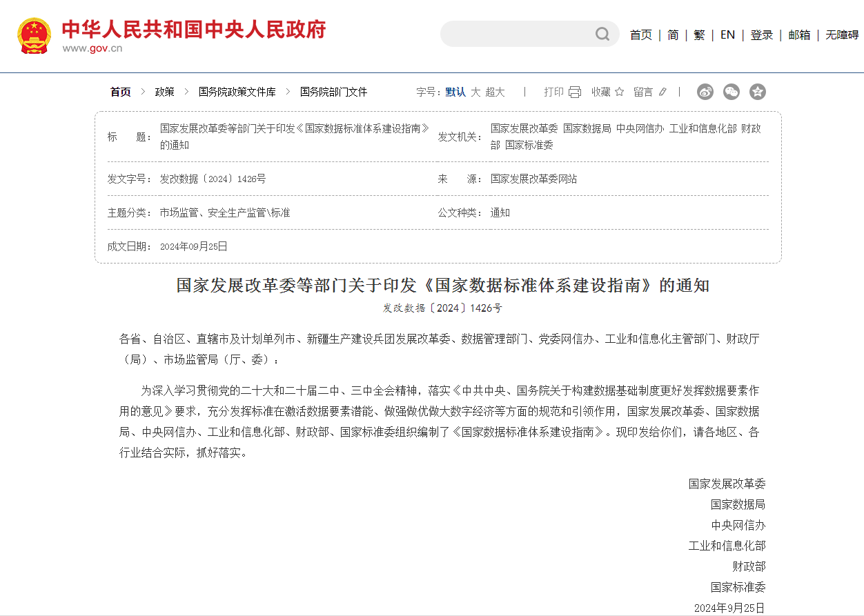Switch to simplified Chinese (简)
The height and width of the screenshot is (616, 864).
(x=673, y=34)
